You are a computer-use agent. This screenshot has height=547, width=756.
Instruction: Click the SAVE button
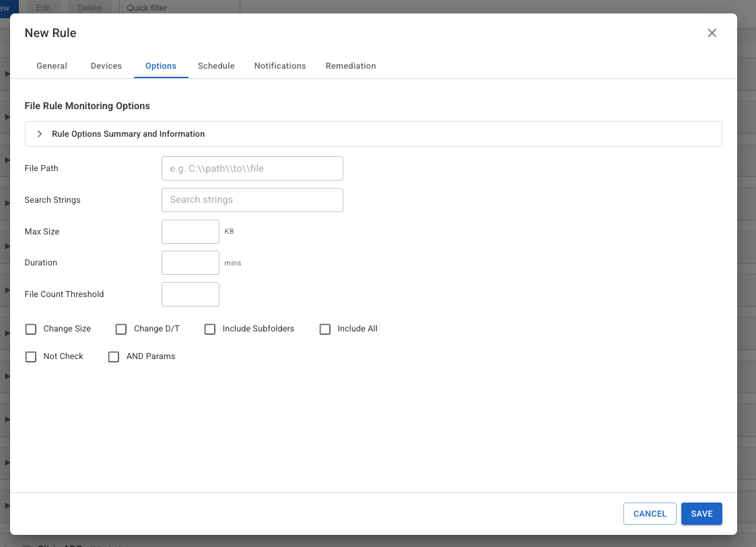[x=701, y=514]
